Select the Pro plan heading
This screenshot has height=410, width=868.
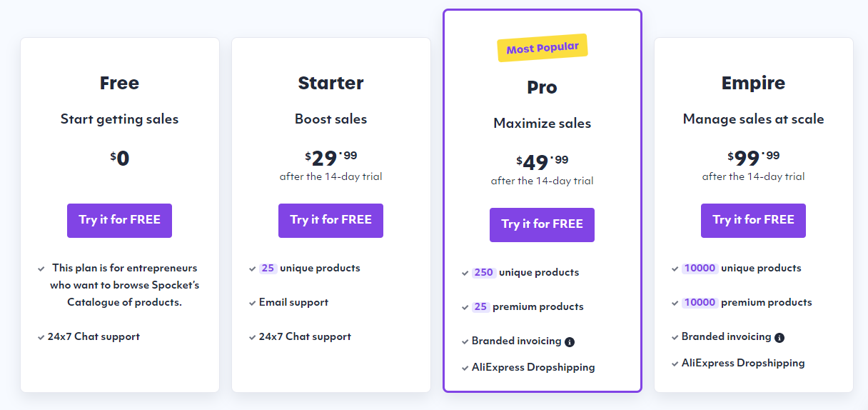[542, 87]
